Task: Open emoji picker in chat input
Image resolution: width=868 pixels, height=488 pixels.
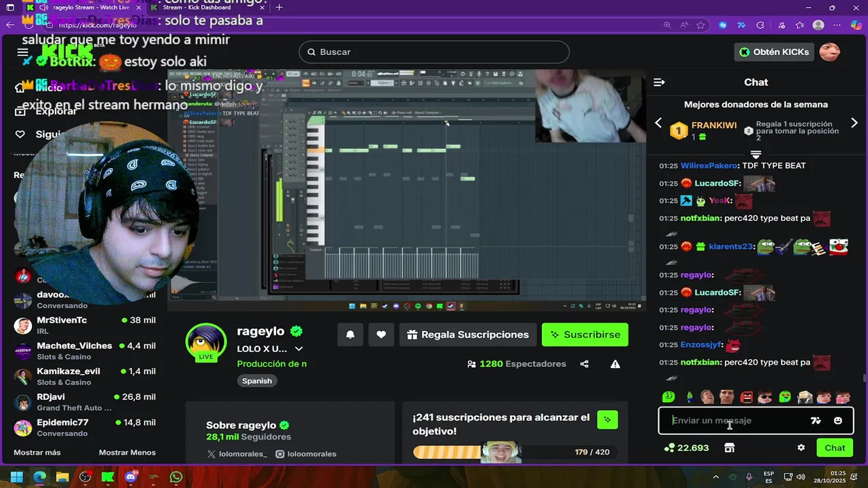Action: pyautogui.click(x=838, y=421)
